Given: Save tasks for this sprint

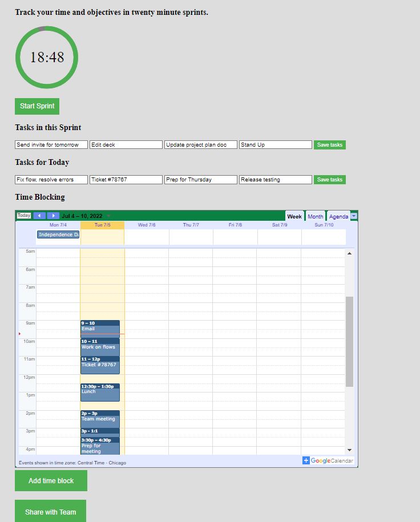Looking at the screenshot, I should [x=329, y=145].
